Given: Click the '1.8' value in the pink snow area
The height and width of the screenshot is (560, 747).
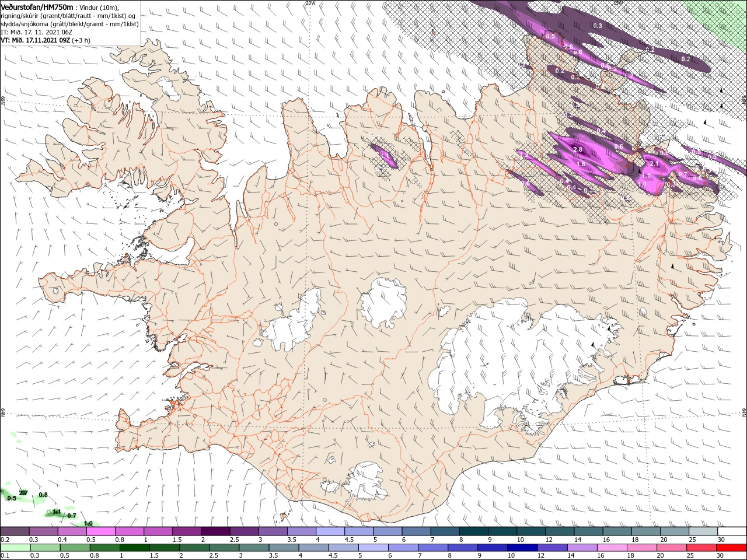Looking at the screenshot, I should (x=581, y=164).
